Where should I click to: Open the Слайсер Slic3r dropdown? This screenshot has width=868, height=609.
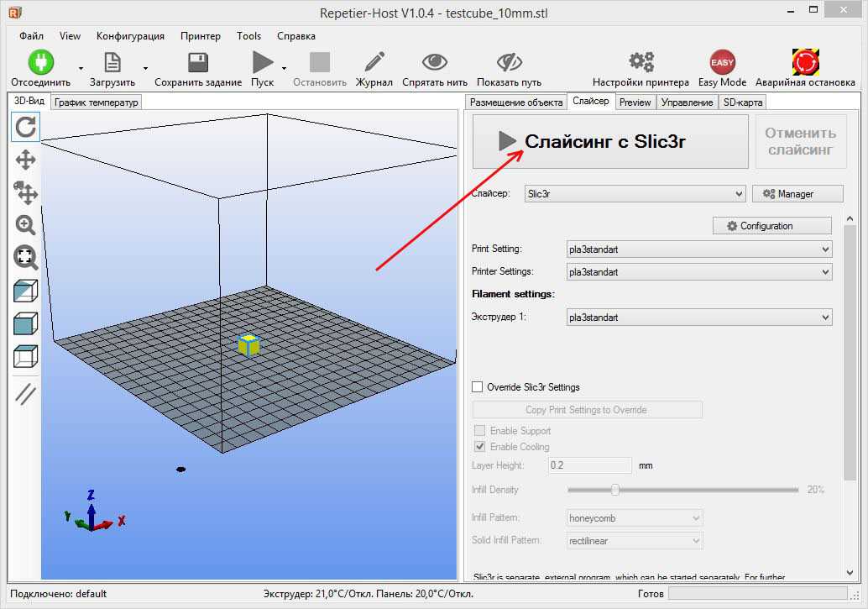click(x=635, y=194)
